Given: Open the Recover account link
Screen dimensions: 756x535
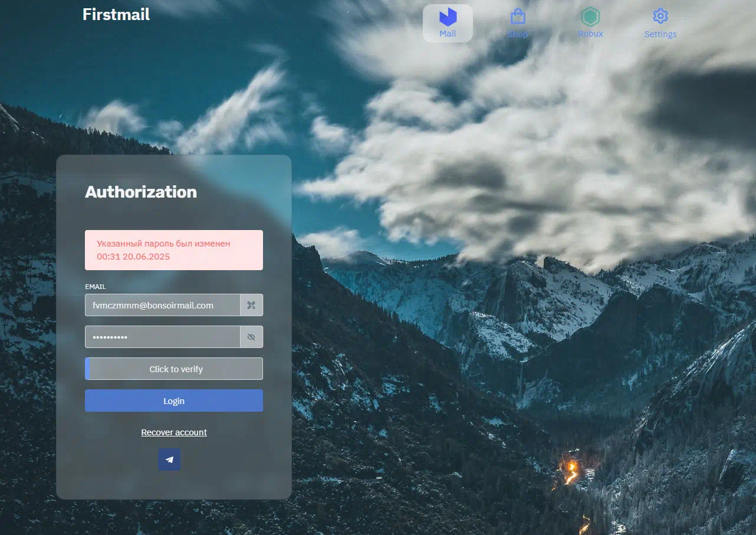Looking at the screenshot, I should 174,432.
